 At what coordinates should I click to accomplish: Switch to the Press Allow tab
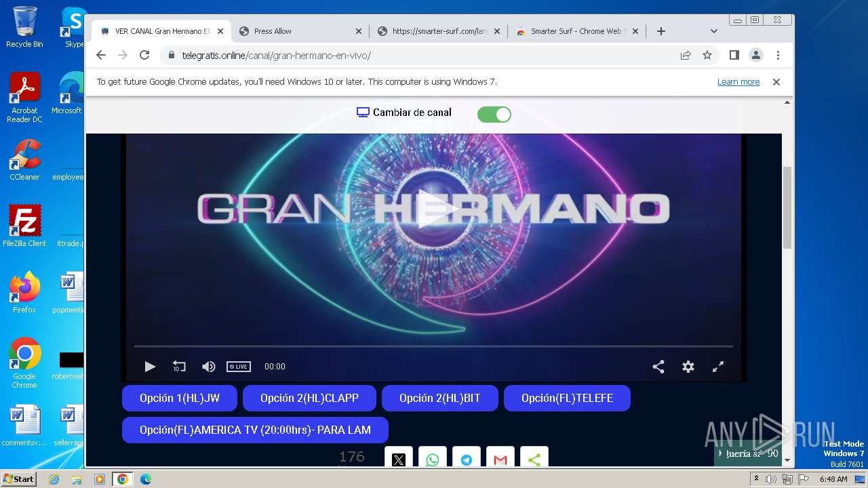[300, 31]
